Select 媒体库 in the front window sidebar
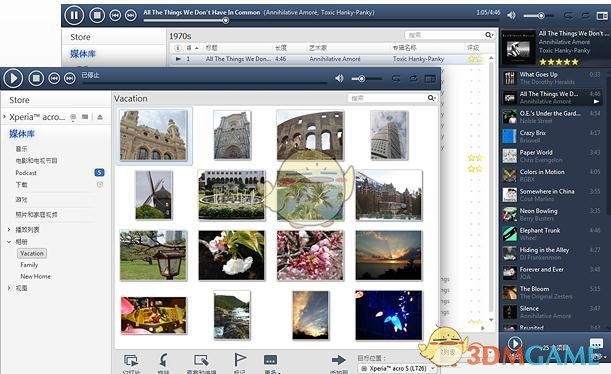The width and height of the screenshot is (611, 374). pos(22,134)
